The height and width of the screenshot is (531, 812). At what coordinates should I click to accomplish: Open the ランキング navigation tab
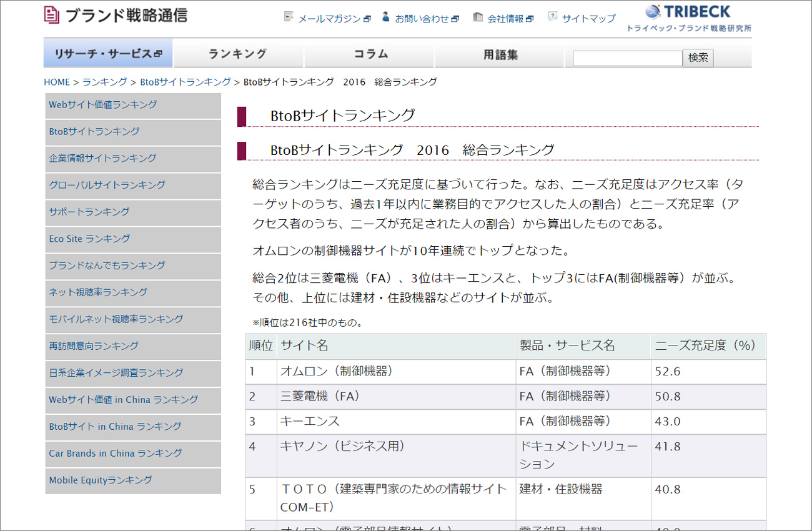pyautogui.click(x=238, y=54)
